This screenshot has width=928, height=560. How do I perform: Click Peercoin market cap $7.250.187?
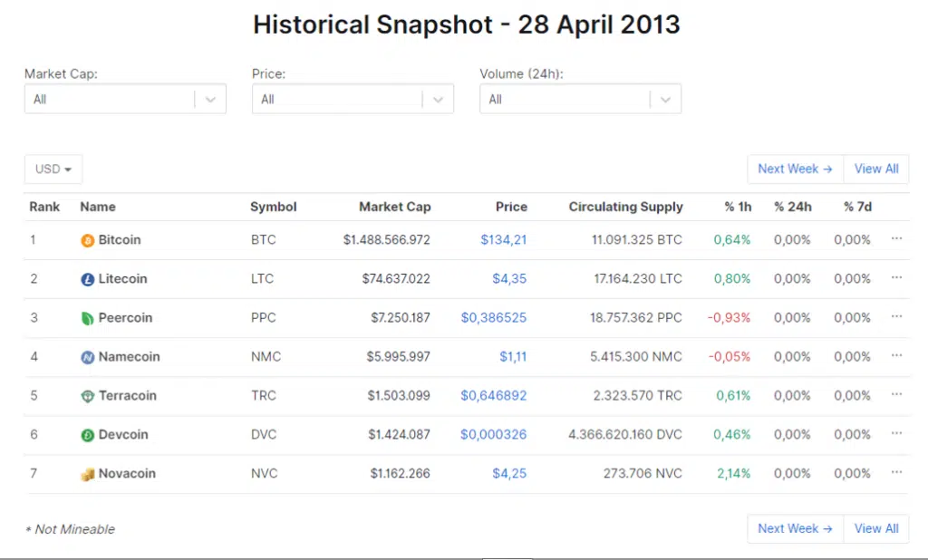(x=401, y=318)
